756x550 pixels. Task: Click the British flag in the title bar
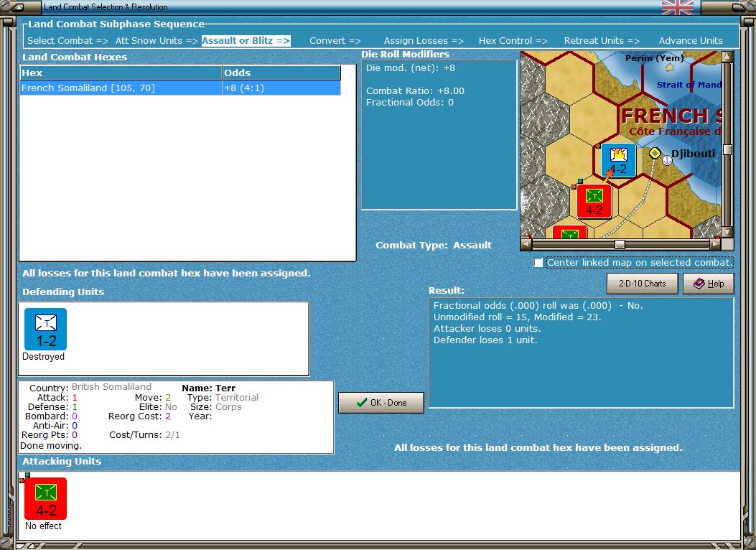tap(678, 7)
